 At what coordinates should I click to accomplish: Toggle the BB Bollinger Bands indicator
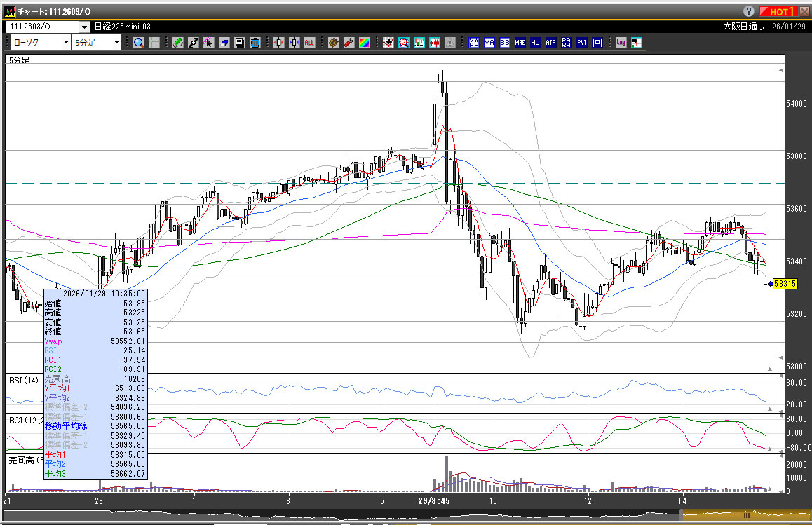tap(505, 43)
